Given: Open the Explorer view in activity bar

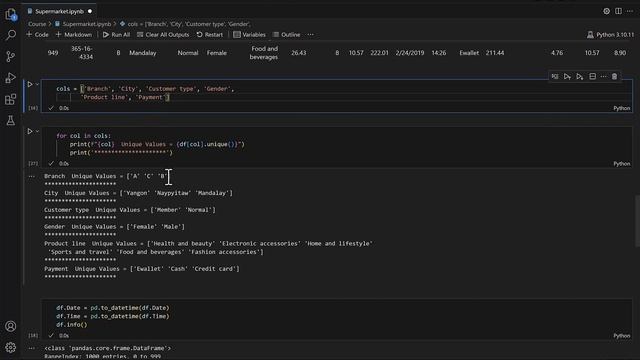Looking at the screenshot, I should [11, 14].
